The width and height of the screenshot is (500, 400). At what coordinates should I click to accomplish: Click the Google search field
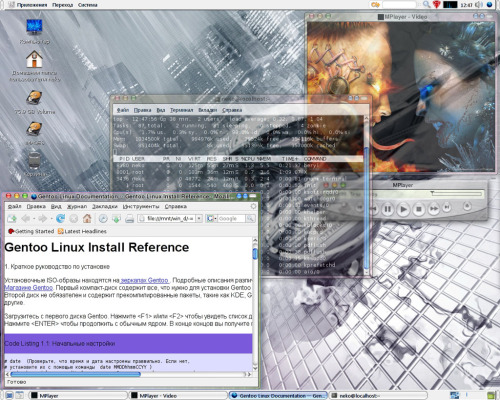pos(231,219)
